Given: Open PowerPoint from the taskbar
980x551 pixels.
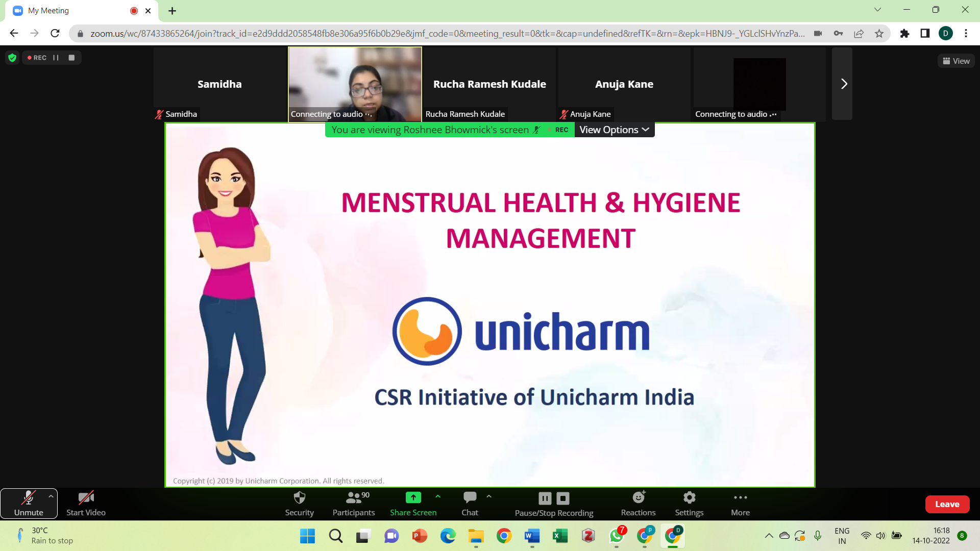Looking at the screenshot, I should pyautogui.click(x=420, y=536).
